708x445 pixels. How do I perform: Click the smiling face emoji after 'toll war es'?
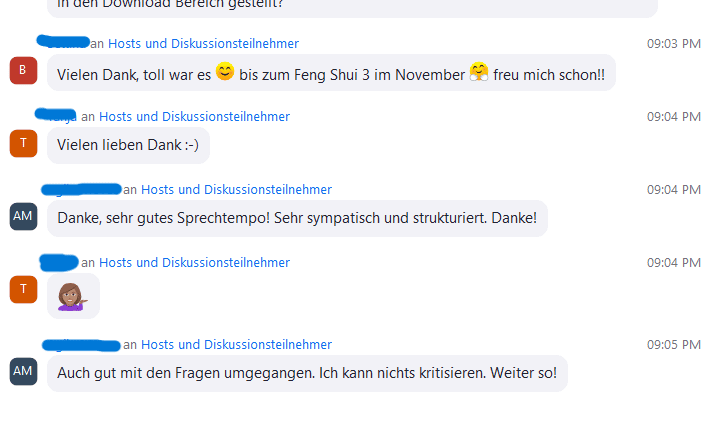click(x=225, y=72)
